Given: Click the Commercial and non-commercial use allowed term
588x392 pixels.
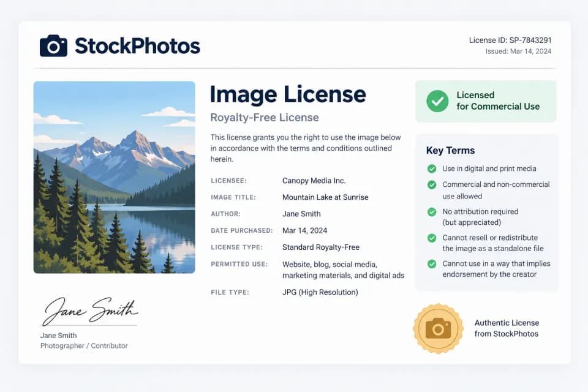Looking at the screenshot, I should (x=496, y=190).
